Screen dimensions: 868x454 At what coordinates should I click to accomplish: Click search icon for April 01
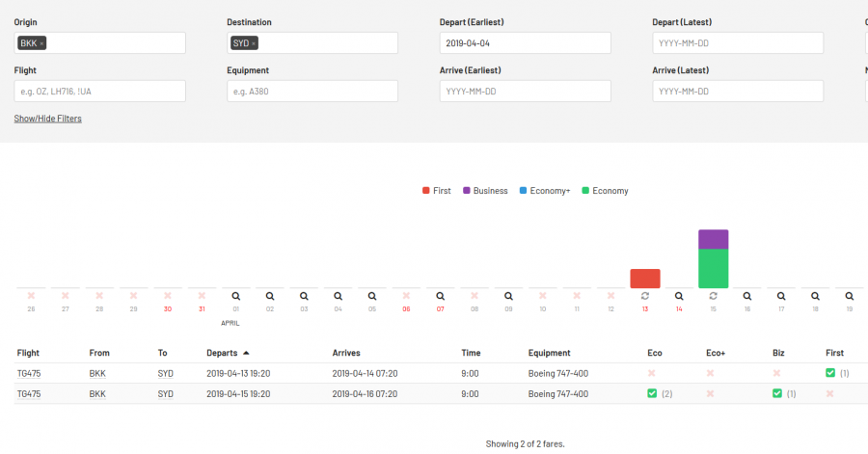(x=236, y=296)
